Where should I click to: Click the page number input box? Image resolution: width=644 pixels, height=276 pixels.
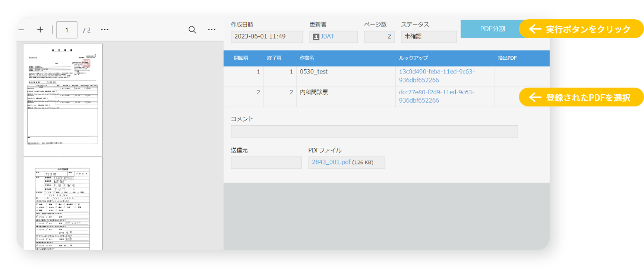(x=67, y=30)
